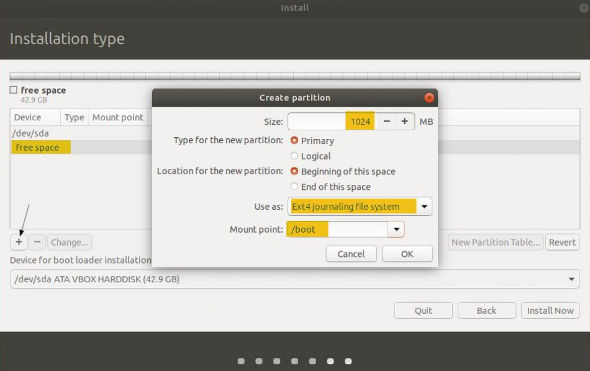Close the Create partition dialog
Image resolution: width=590 pixels, height=371 pixels.
coord(429,98)
